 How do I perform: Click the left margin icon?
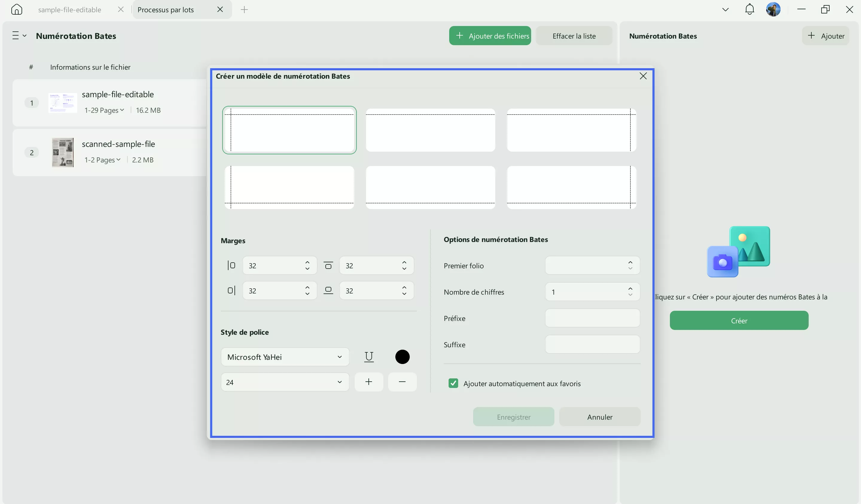[231, 265]
